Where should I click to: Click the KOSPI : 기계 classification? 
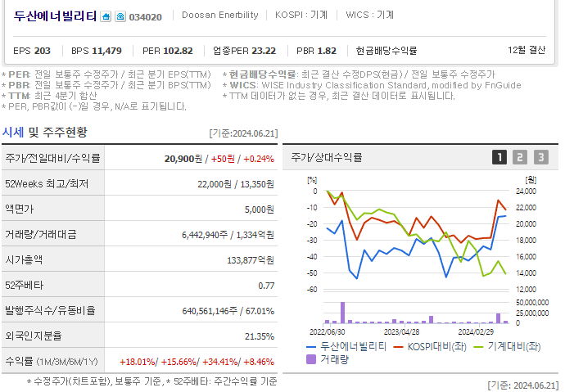pyautogui.click(x=301, y=15)
